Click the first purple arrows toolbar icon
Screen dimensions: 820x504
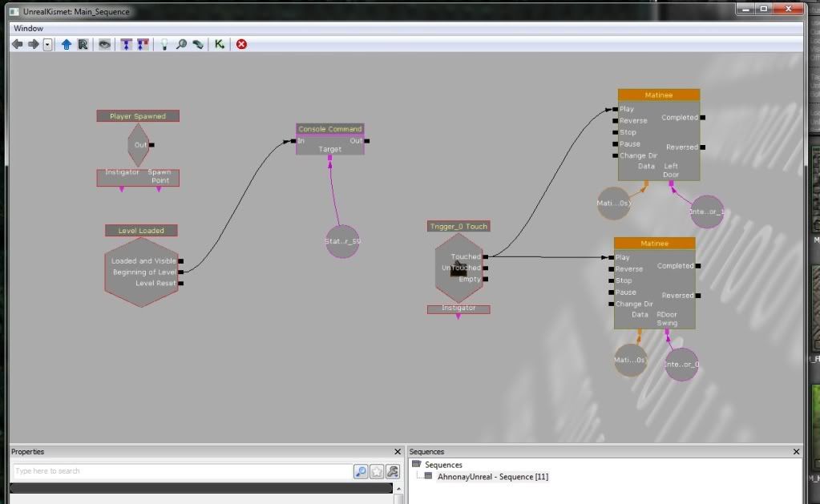pos(126,44)
